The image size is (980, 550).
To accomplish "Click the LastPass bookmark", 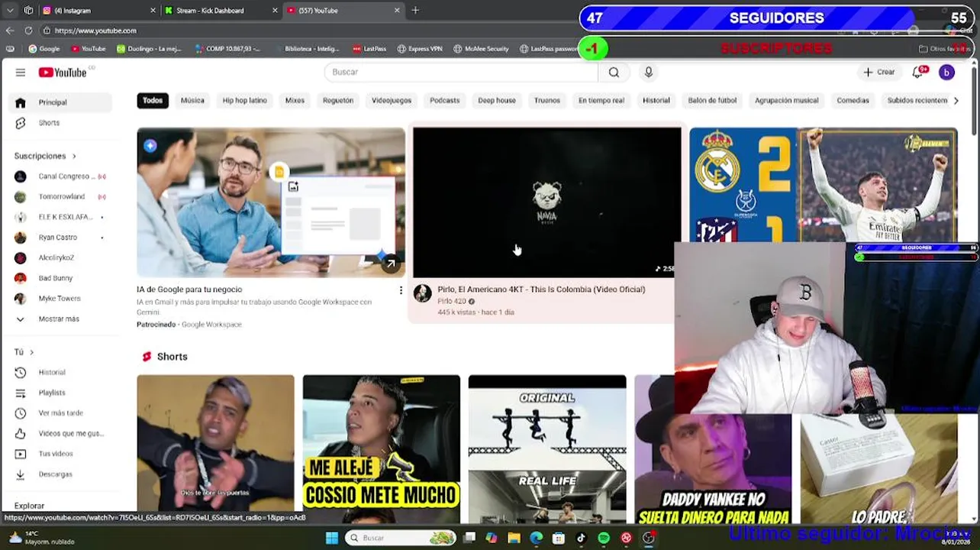I will tap(369, 49).
